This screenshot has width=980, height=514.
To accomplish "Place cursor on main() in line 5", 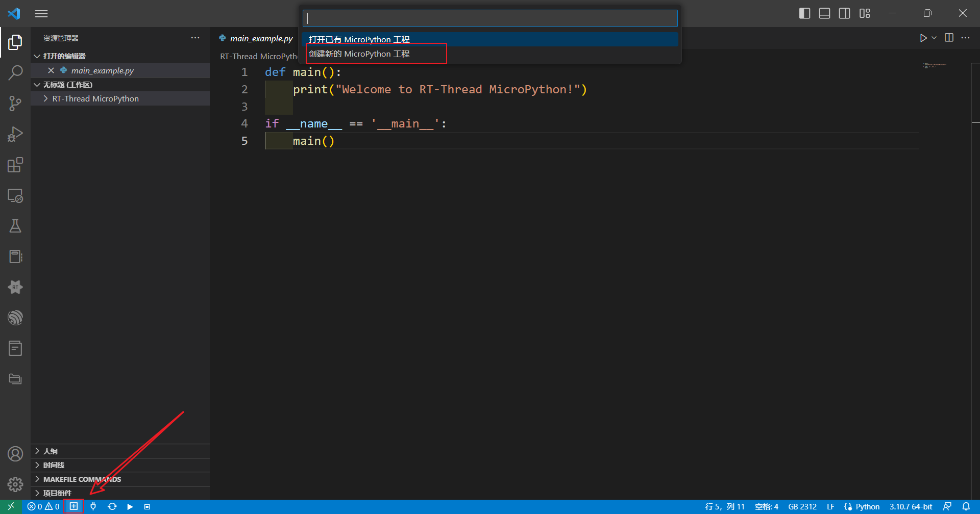I will pyautogui.click(x=313, y=141).
